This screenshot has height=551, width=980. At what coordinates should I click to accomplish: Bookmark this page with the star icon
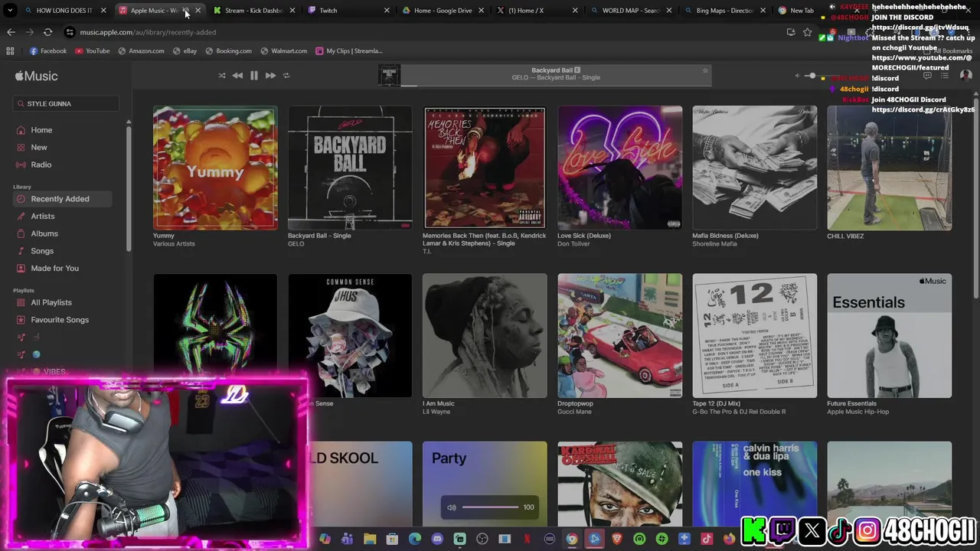[x=807, y=32]
